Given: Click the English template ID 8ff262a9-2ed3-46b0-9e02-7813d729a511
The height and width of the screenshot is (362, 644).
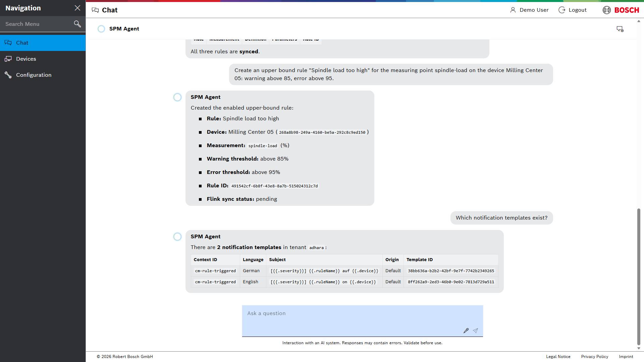Looking at the screenshot, I should click(x=451, y=282).
